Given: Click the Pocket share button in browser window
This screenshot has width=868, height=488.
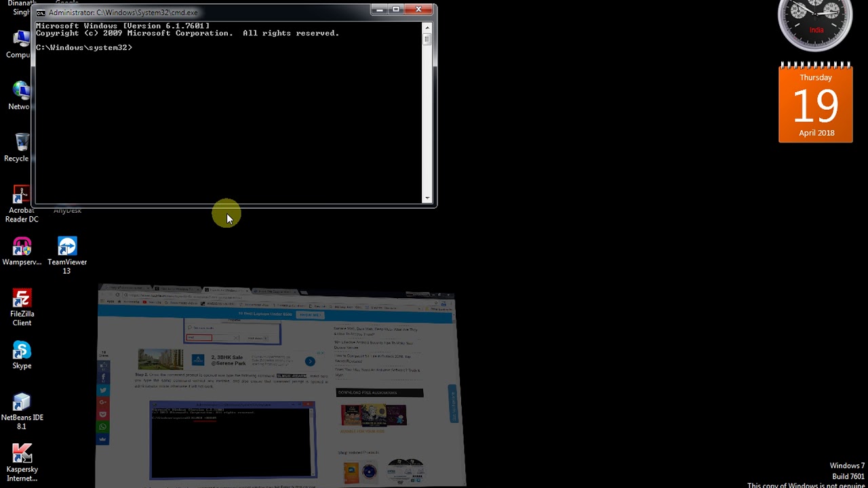Looking at the screenshot, I should (x=103, y=414).
